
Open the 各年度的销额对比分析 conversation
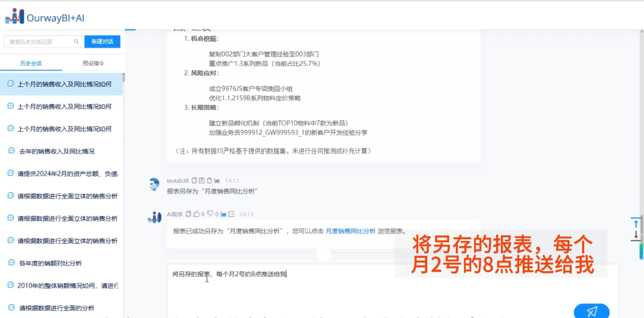coord(62,263)
